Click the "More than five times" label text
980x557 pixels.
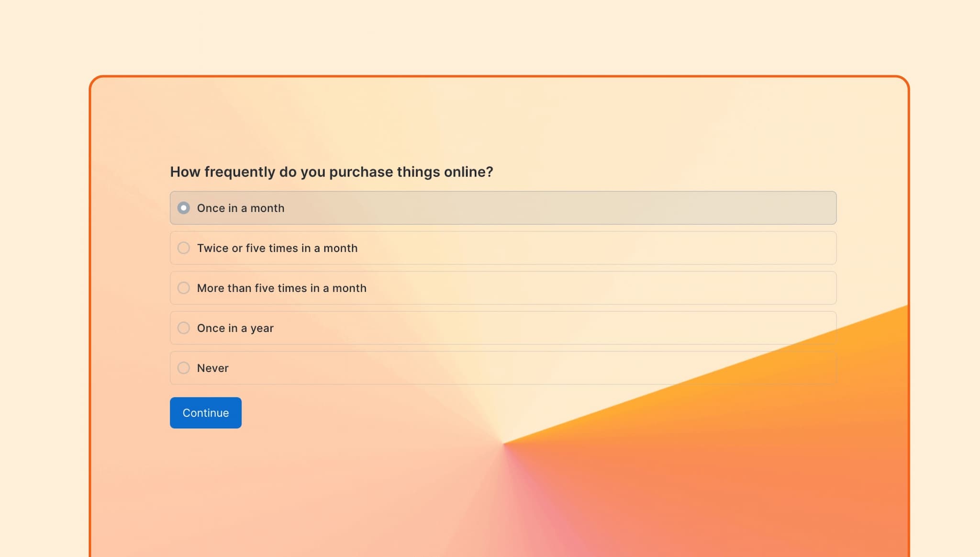point(282,288)
